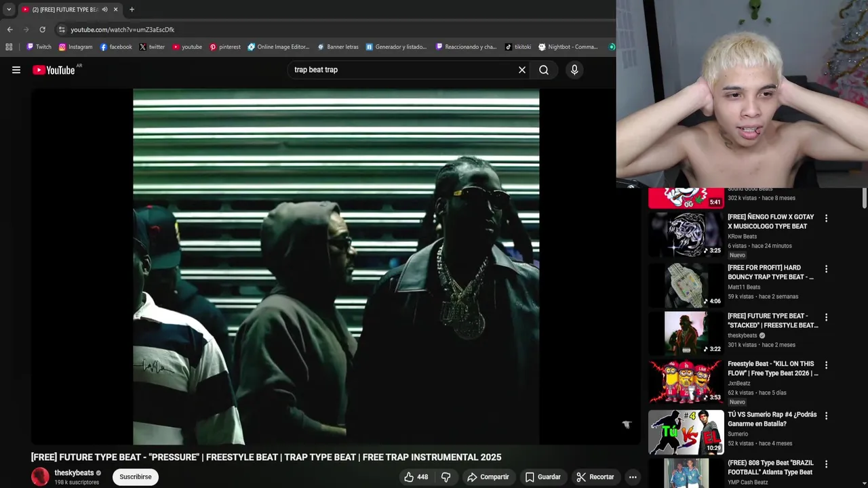Mute the tab via speaker icon
The image size is (868, 488).
pyautogui.click(x=104, y=9)
